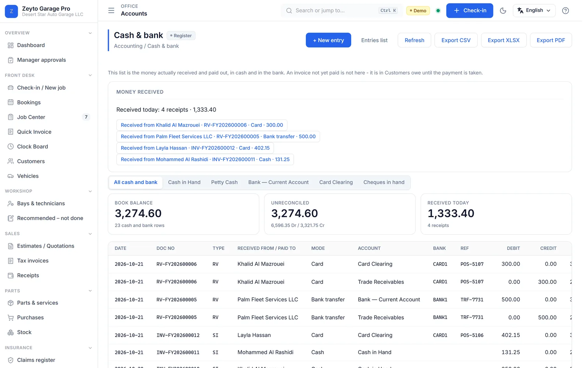Click the Refresh button
Viewport: 588px width, 368px height.
click(414, 40)
